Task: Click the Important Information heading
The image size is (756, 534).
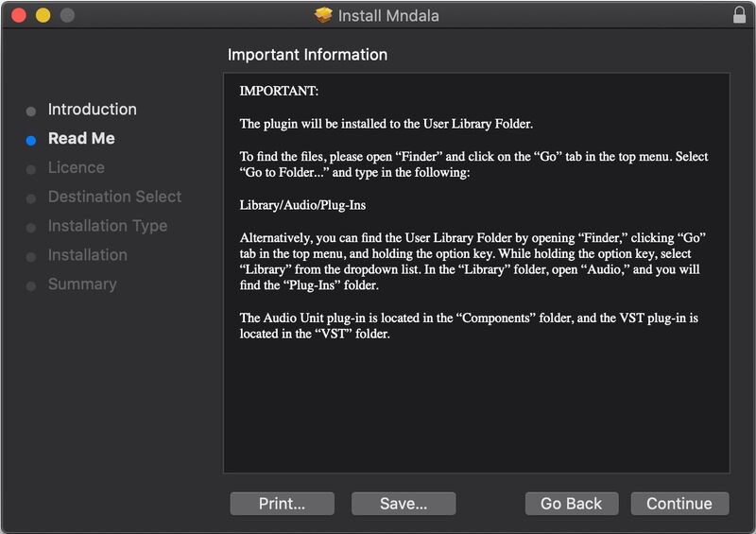Action: [x=307, y=55]
